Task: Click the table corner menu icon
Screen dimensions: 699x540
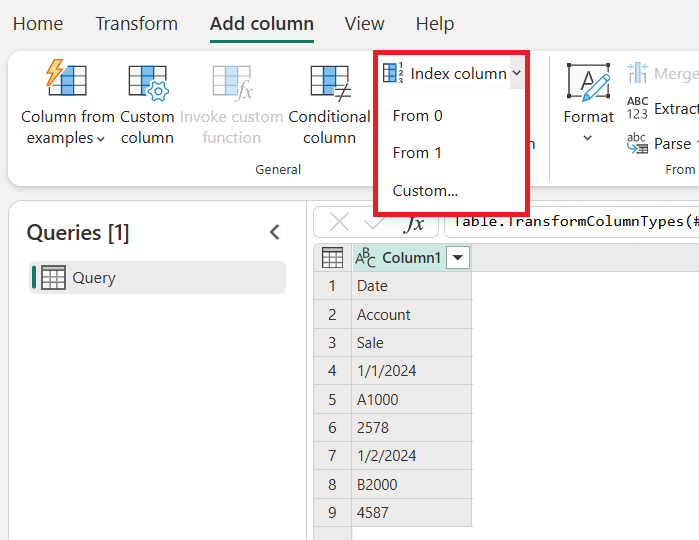Action: tap(332, 258)
